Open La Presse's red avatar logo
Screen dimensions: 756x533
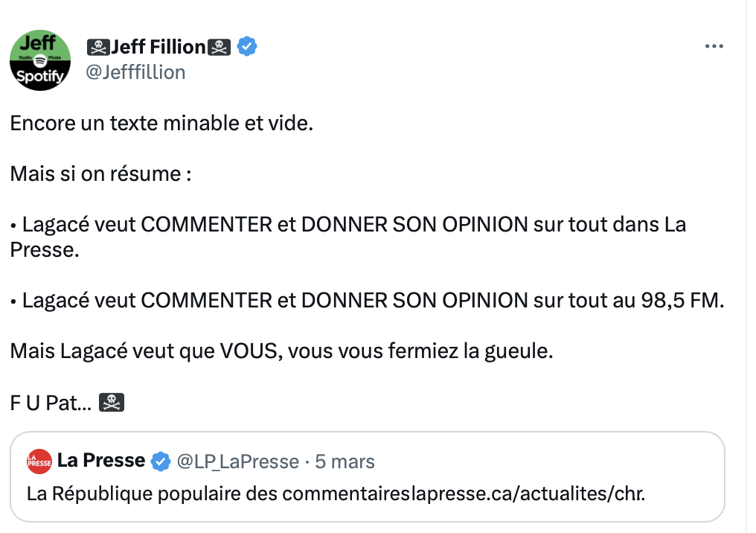[x=39, y=462]
